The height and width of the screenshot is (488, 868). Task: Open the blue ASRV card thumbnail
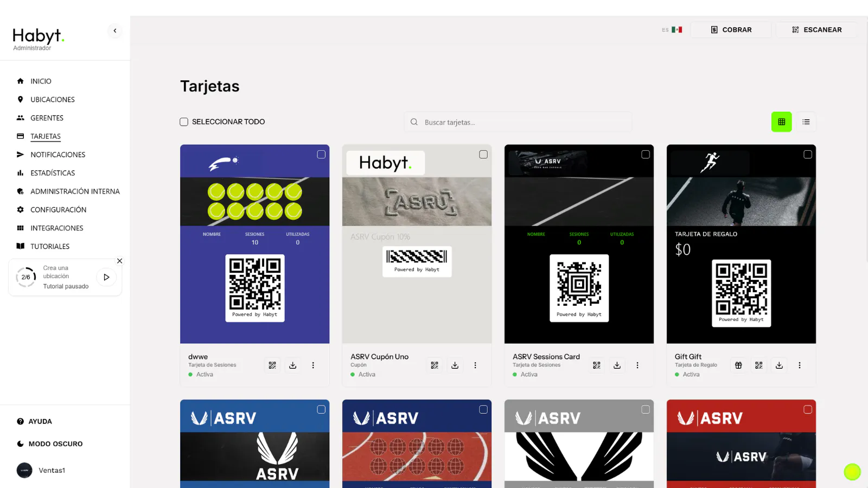tap(255, 444)
